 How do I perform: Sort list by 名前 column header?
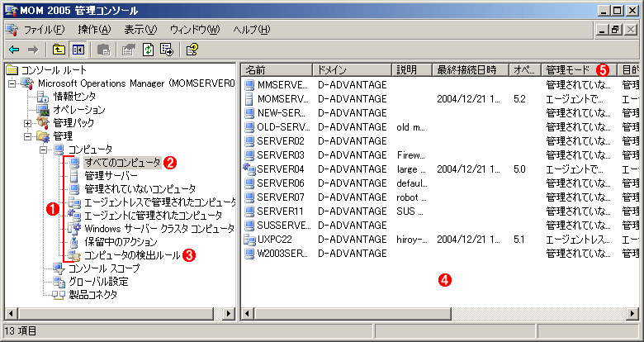[x=277, y=70]
